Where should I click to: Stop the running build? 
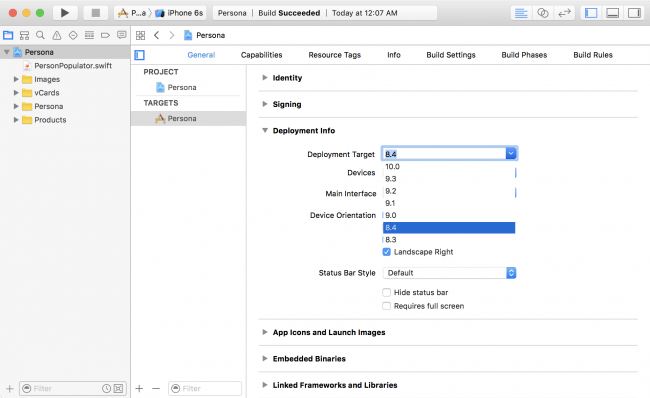point(96,13)
